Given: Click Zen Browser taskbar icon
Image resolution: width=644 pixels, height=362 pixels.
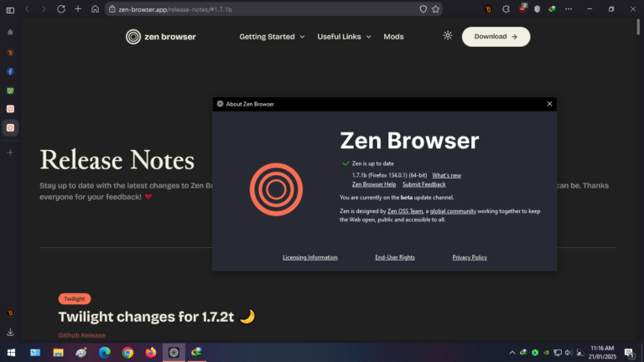Looking at the screenshot, I should coord(174,353).
